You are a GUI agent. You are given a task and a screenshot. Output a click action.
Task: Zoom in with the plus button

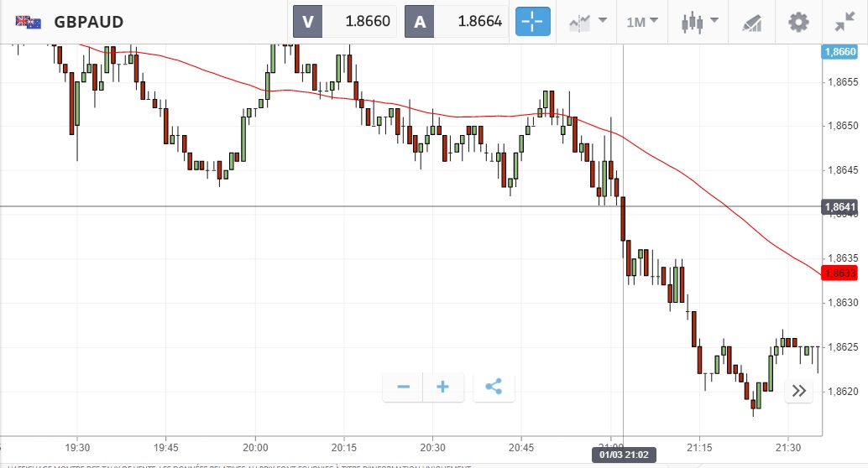click(x=443, y=387)
